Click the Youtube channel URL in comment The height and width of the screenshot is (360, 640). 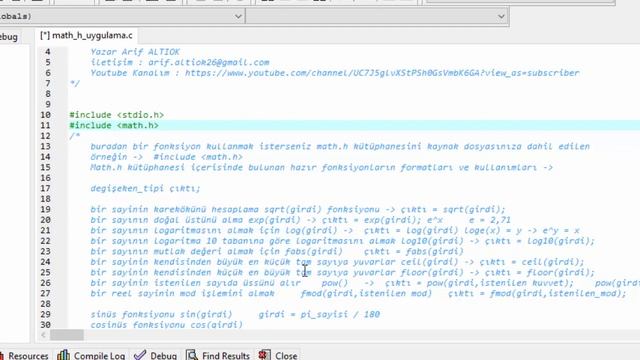point(382,73)
